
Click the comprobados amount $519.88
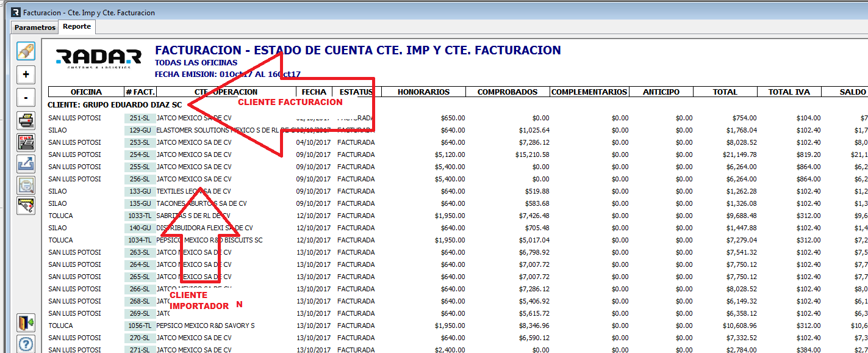(x=537, y=191)
